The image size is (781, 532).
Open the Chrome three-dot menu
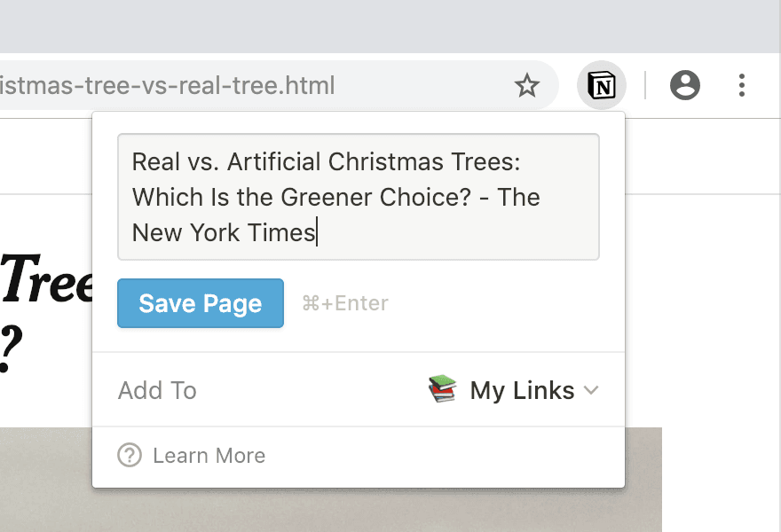(x=742, y=85)
